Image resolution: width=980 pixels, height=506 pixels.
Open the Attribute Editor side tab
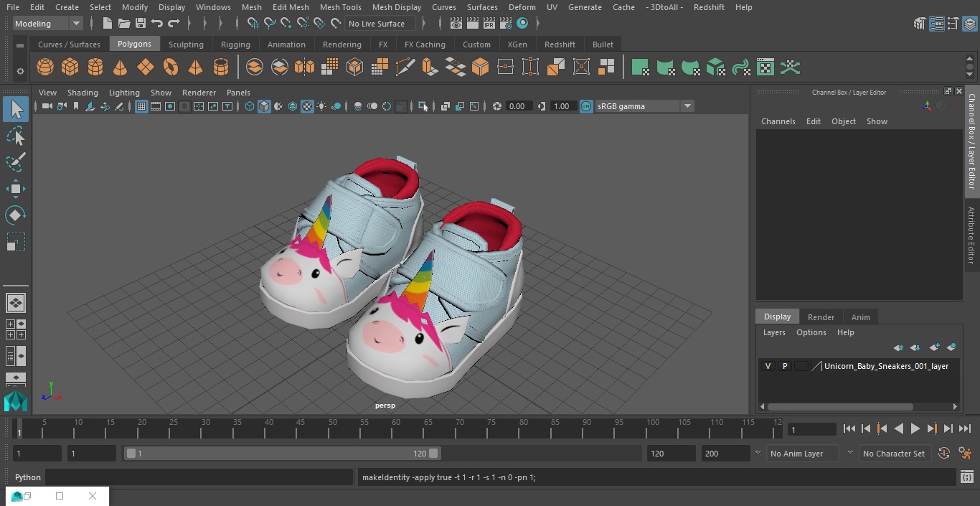tap(971, 235)
